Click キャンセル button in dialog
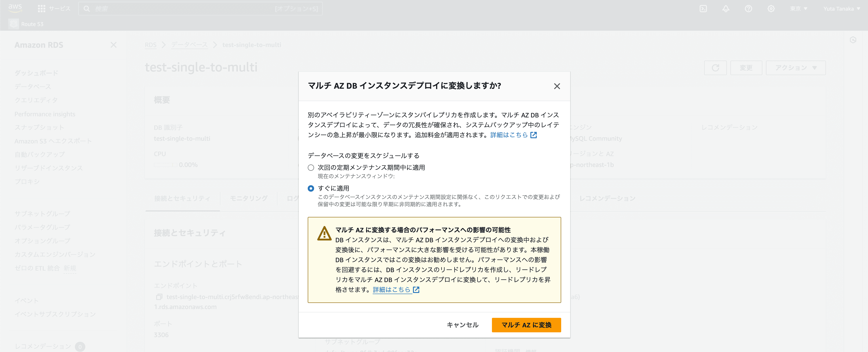Screen dimensions: 868x352 (x=463, y=325)
